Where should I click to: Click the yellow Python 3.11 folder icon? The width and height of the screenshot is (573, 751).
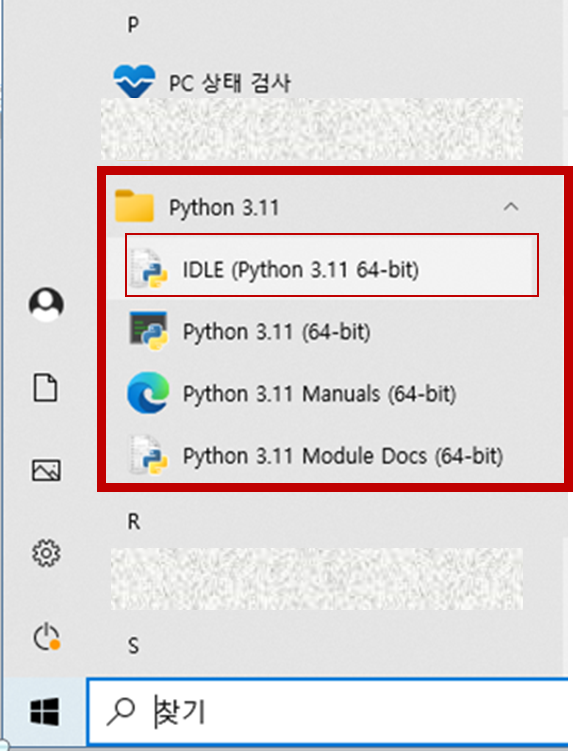[134, 206]
